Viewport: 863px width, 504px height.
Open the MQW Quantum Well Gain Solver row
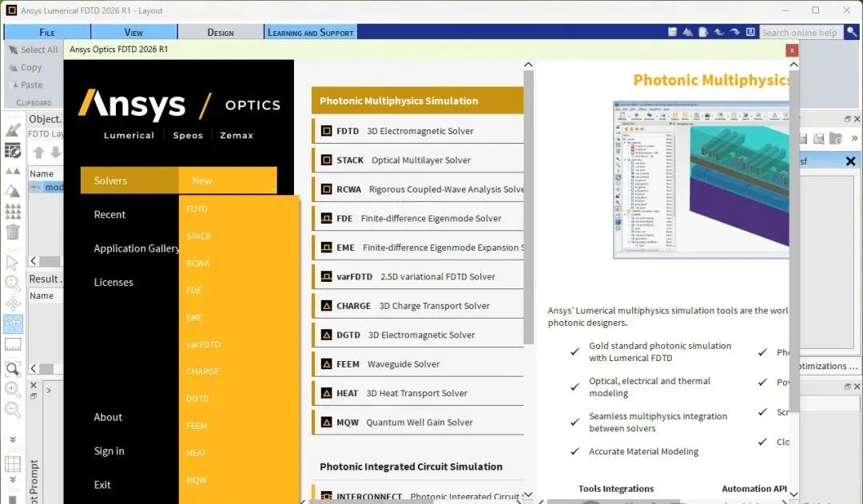(418, 423)
